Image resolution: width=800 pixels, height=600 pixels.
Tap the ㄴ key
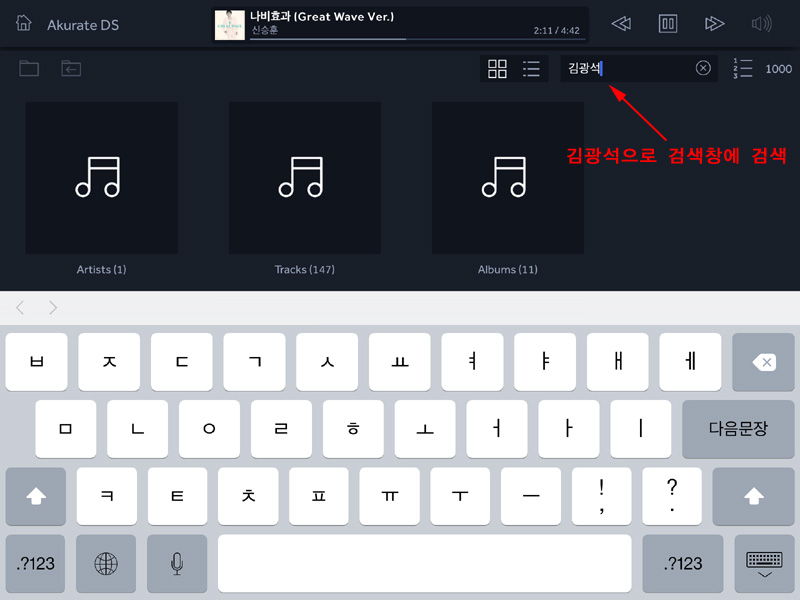138,429
